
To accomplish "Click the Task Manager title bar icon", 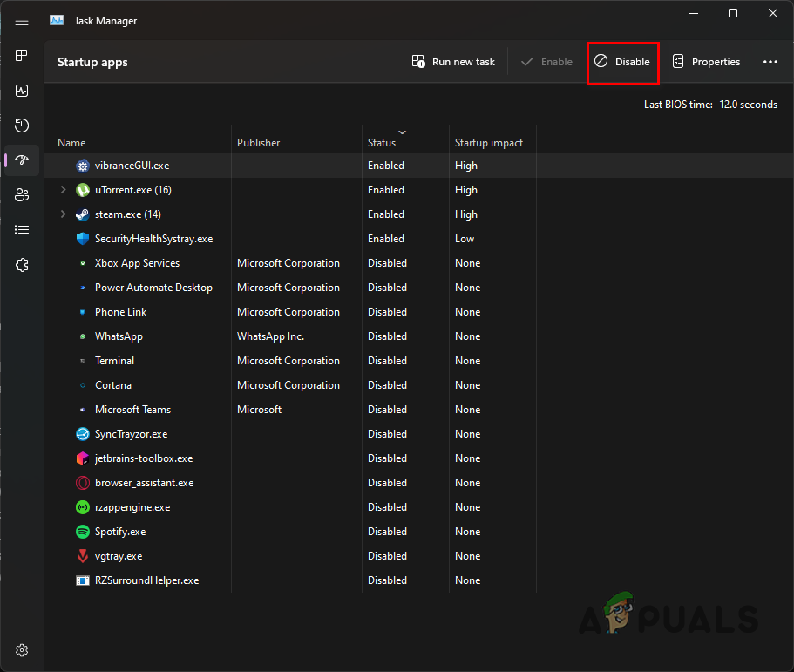I will pos(56,19).
